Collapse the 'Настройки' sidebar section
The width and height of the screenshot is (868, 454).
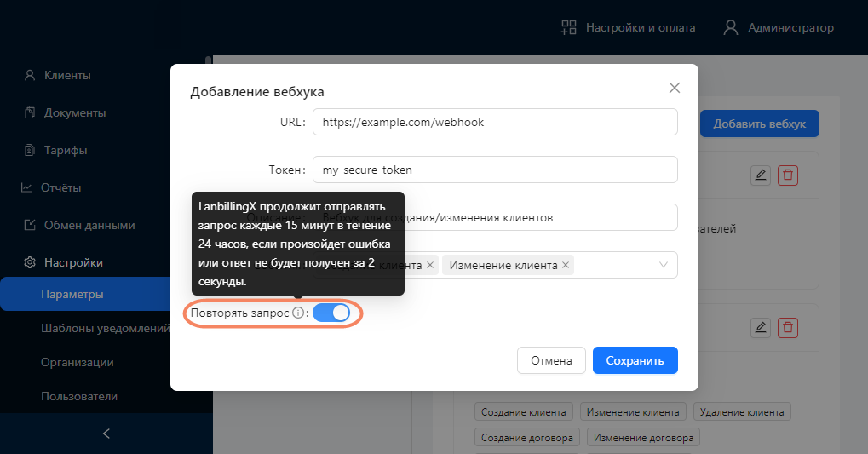[x=73, y=262]
